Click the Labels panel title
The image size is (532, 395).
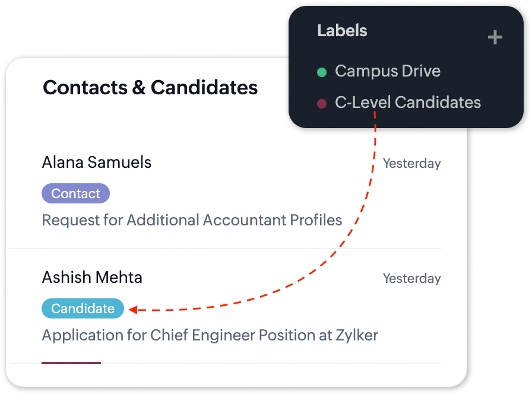(x=342, y=31)
